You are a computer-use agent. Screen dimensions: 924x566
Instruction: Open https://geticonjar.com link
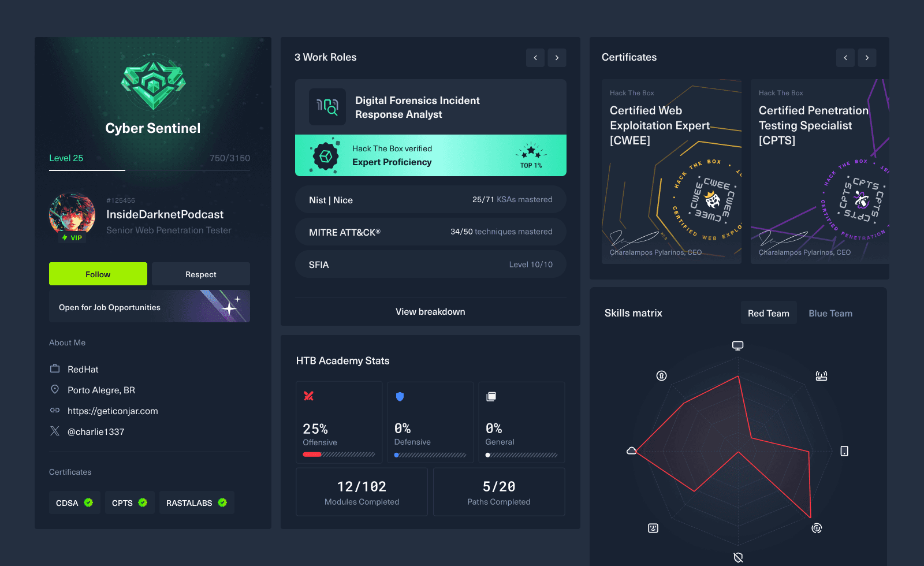(113, 411)
